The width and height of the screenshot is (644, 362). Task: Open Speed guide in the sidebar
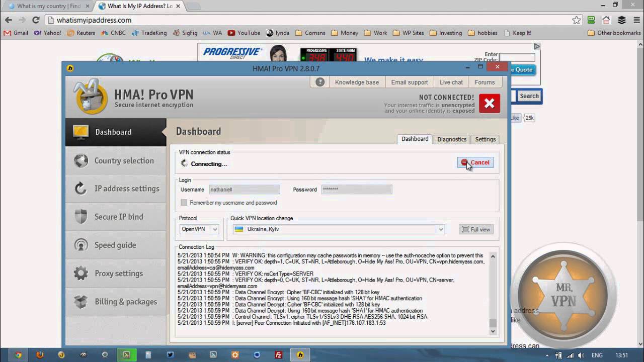[x=116, y=245]
